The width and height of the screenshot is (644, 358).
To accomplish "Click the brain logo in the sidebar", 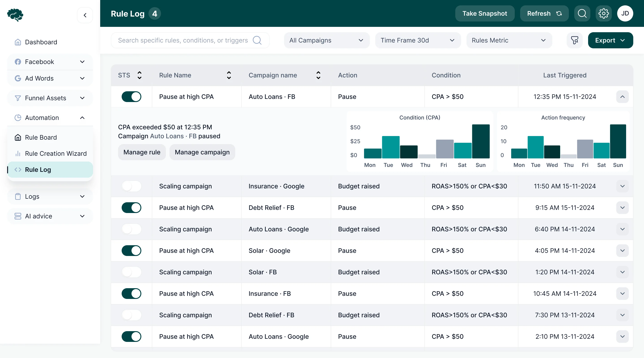I will tap(15, 15).
